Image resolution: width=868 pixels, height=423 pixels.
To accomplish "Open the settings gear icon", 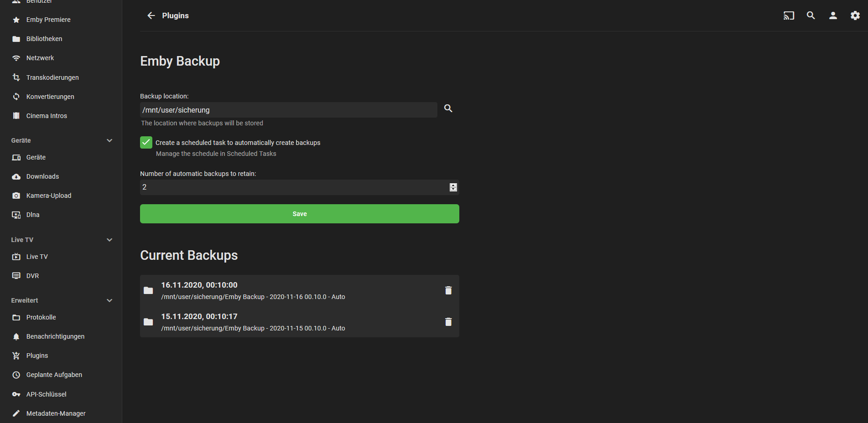I will click(855, 15).
